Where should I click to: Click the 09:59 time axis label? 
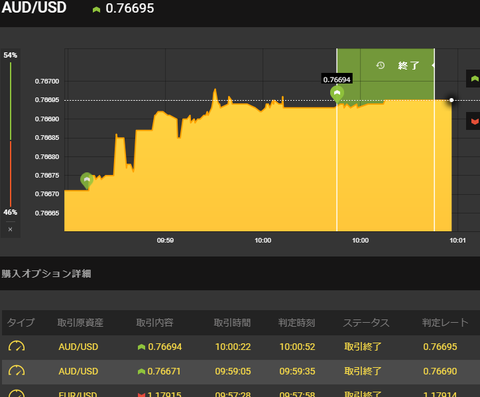point(165,240)
